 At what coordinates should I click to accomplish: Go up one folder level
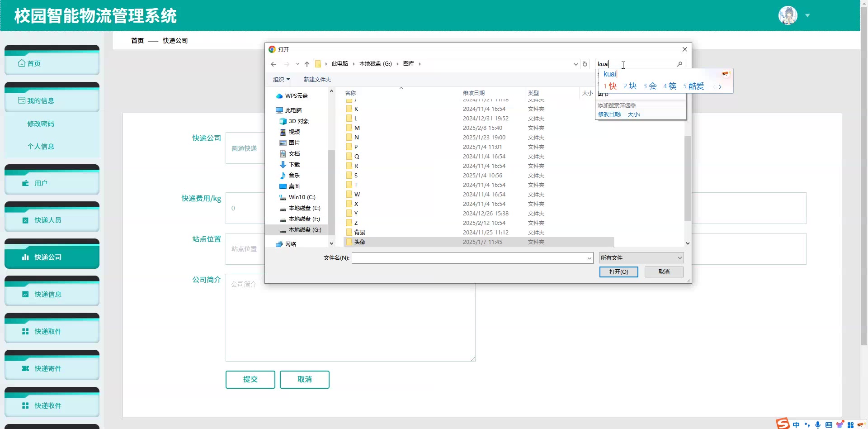(307, 64)
